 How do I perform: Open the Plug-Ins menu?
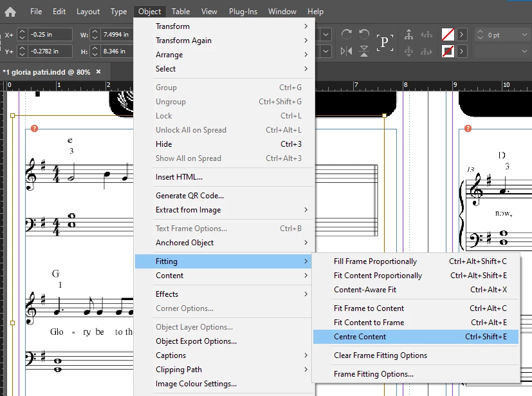tap(243, 12)
